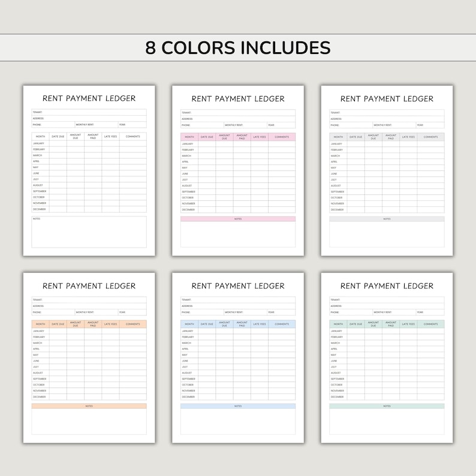The width and height of the screenshot is (476, 476).
Task: Click the Monthly Rent field on the green ledger
Action: (x=394, y=312)
